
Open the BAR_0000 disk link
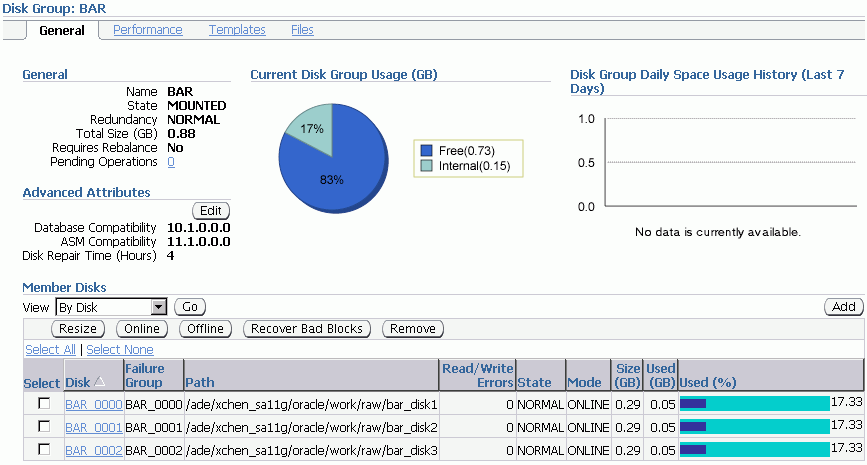(93, 405)
